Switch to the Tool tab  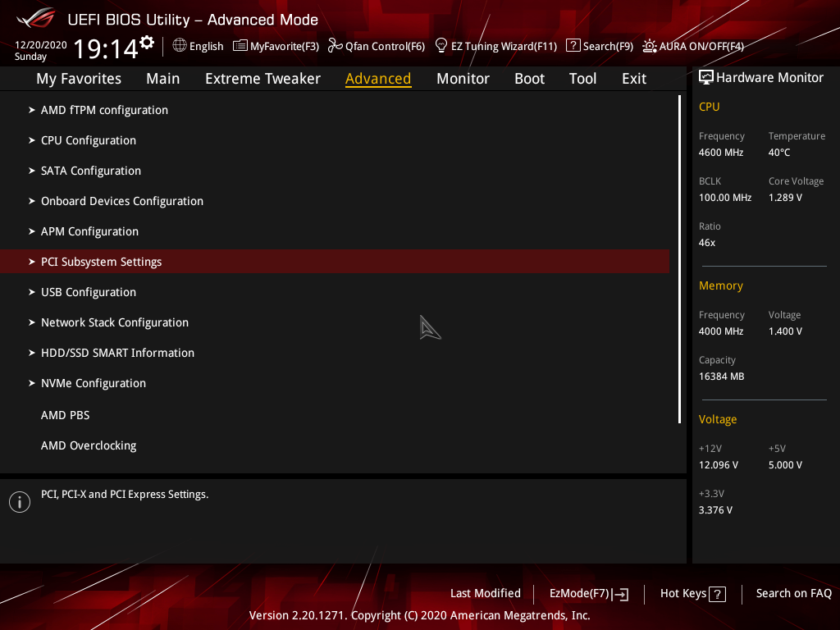pyautogui.click(x=582, y=79)
